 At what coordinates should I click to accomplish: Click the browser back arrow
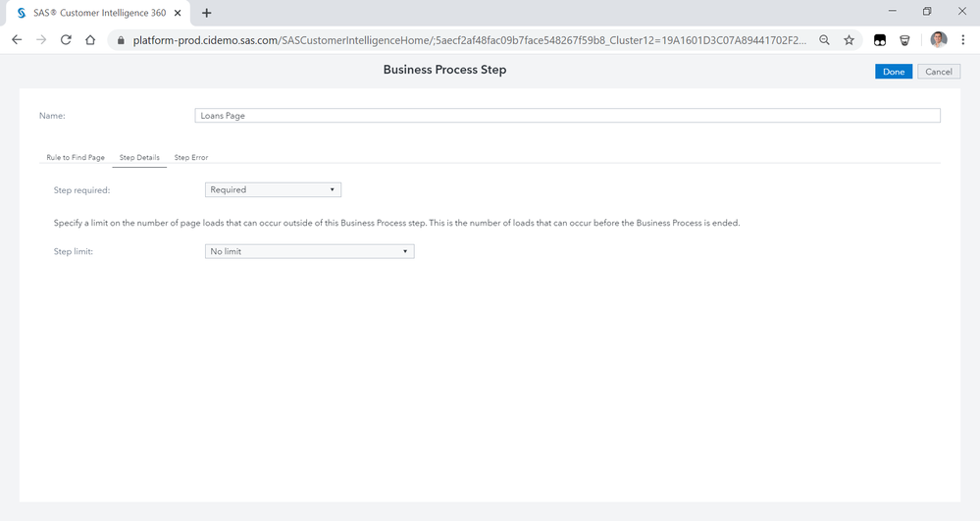[17, 40]
